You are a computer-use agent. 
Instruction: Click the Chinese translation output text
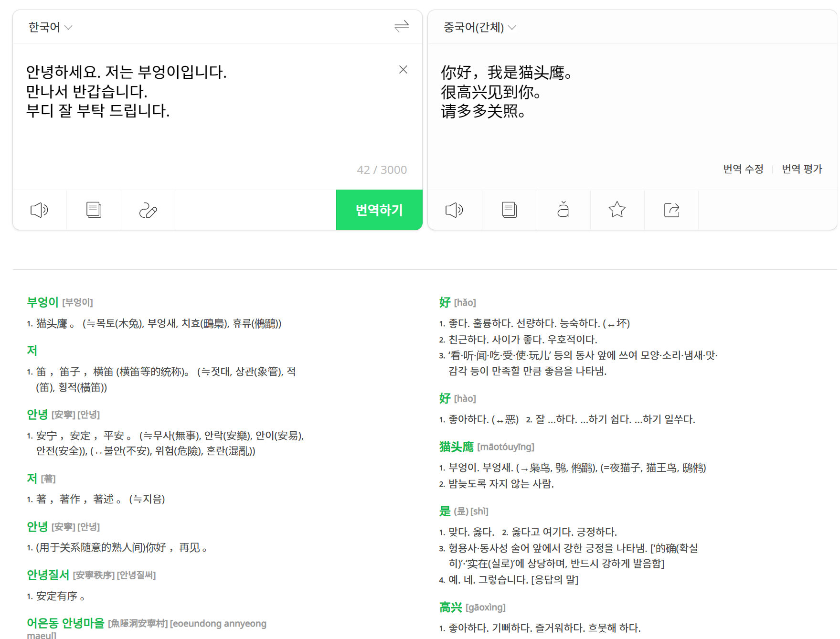506,92
